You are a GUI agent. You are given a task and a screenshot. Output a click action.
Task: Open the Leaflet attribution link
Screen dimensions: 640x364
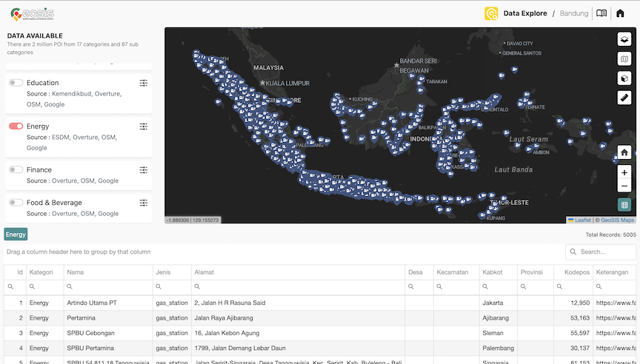pyautogui.click(x=582, y=220)
